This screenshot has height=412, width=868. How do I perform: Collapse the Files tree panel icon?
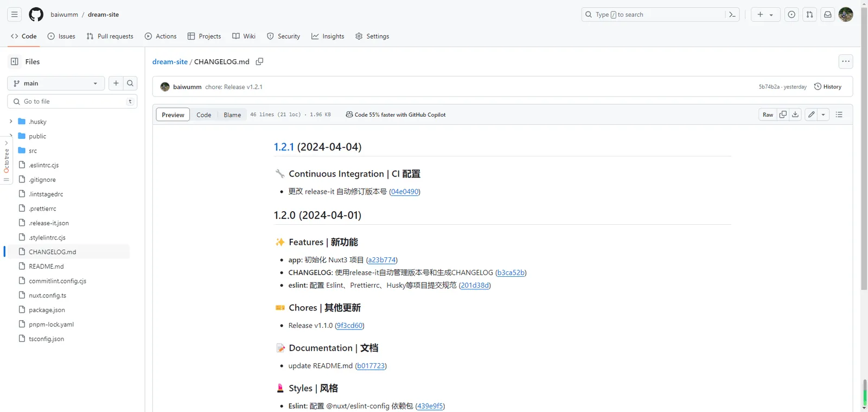(15, 62)
